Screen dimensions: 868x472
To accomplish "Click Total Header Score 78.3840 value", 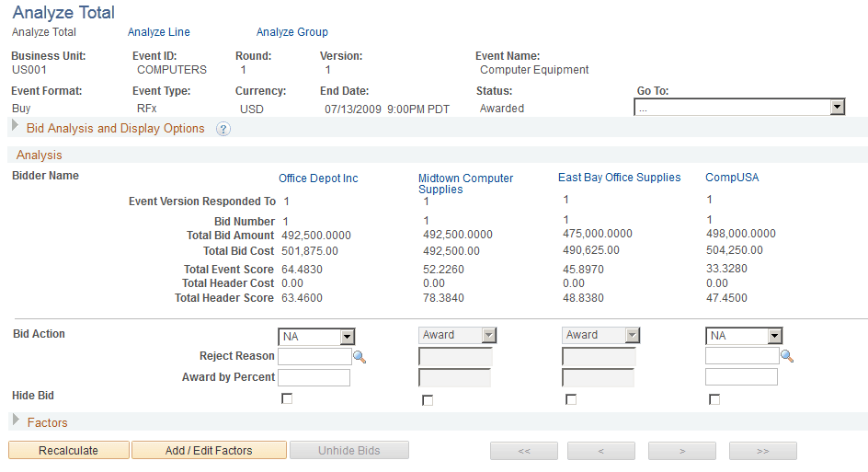I will [x=443, y=298].
